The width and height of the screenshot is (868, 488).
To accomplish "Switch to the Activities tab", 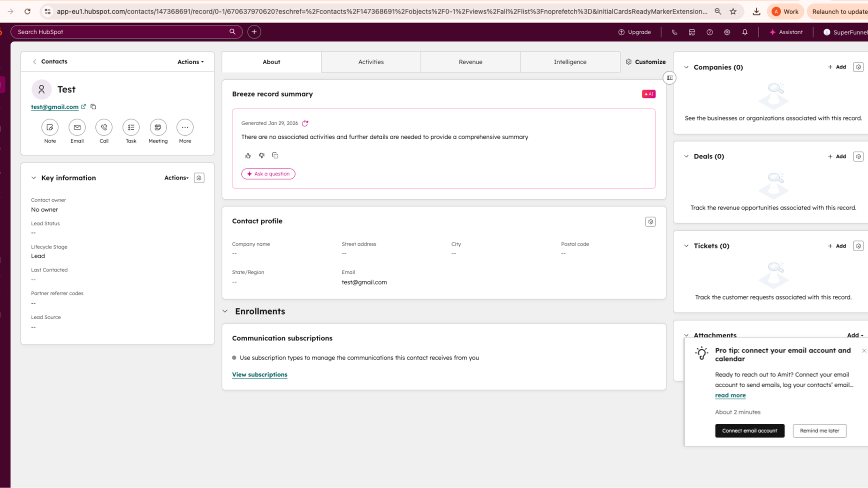I will (371, 62).
